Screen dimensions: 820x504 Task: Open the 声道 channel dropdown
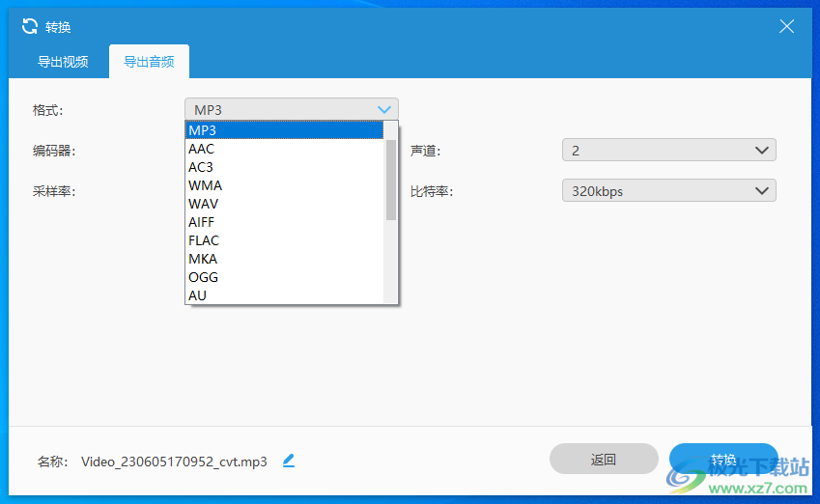click(x=669, y=150)
